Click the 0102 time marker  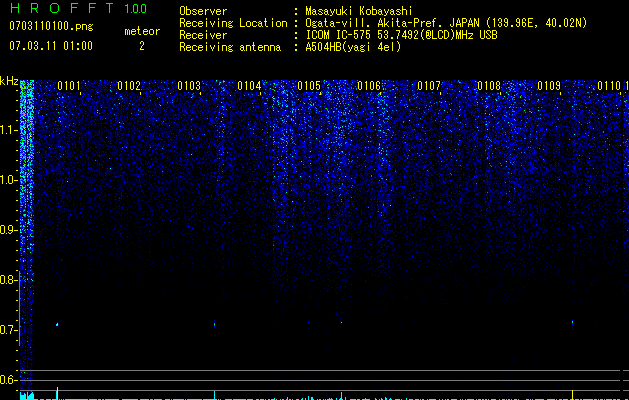(x=129, y=86)
